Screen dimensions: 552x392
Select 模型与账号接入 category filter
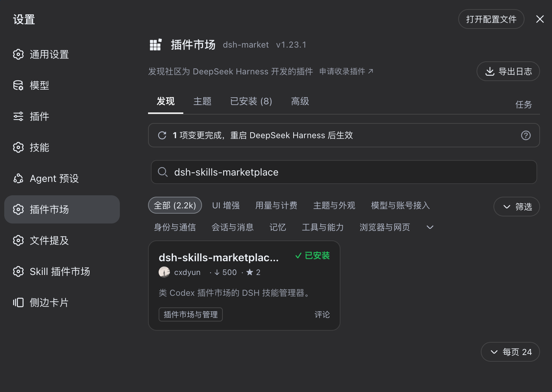tap(400, 206)
